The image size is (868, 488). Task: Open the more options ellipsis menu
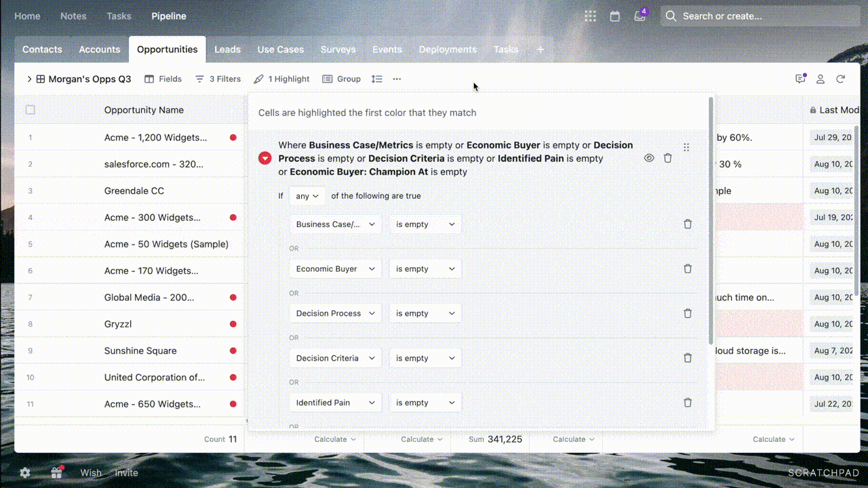[397, 79]
